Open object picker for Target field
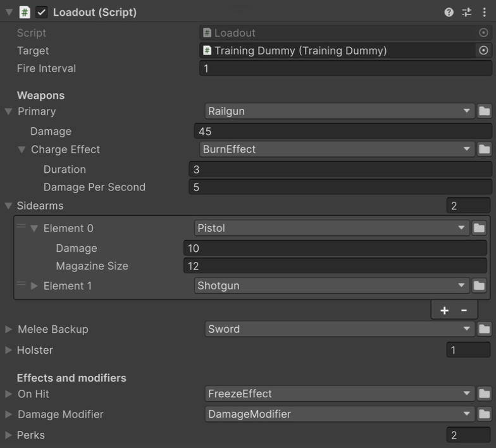496x448 pixels. pos(483,51)
